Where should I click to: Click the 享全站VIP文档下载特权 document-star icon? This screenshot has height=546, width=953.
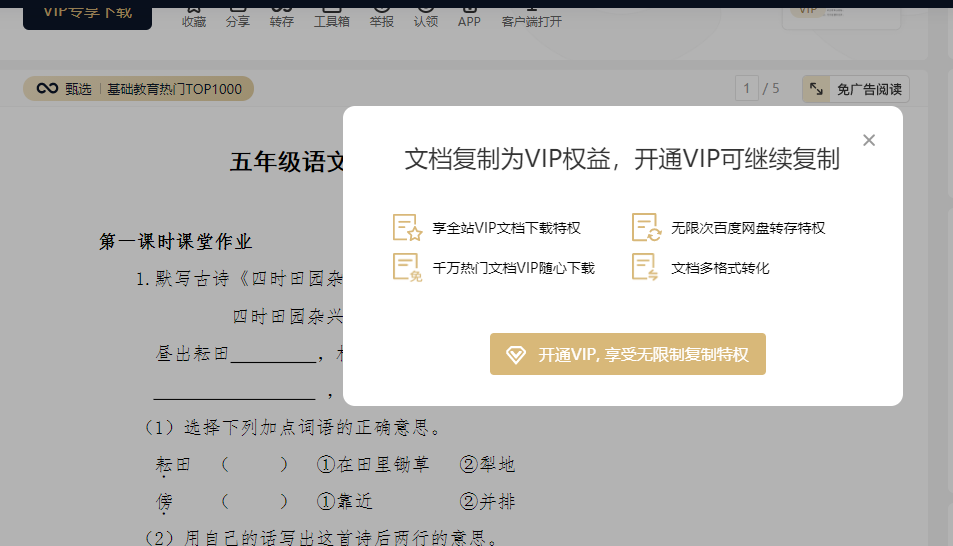407,228
